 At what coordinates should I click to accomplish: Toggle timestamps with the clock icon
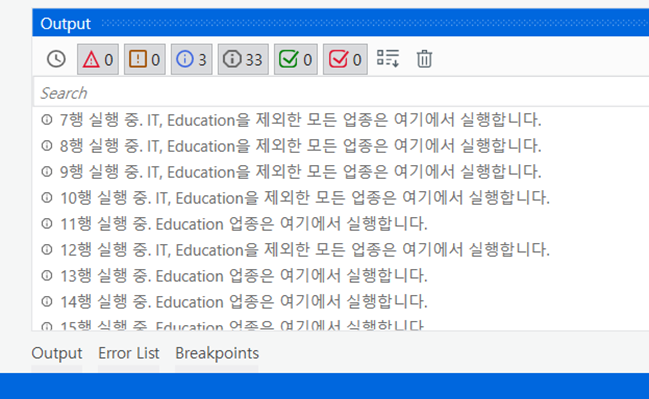pyautogui.click(x=56, y=59)
